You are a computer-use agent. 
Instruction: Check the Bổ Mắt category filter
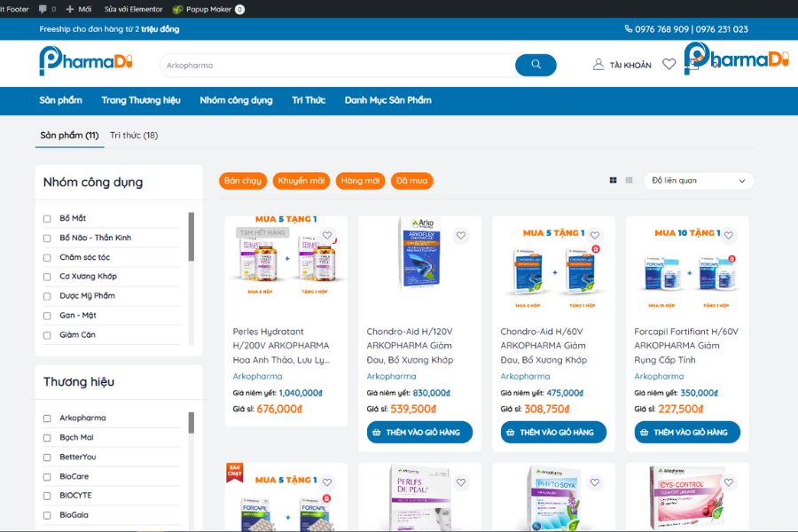pos(48,217)
